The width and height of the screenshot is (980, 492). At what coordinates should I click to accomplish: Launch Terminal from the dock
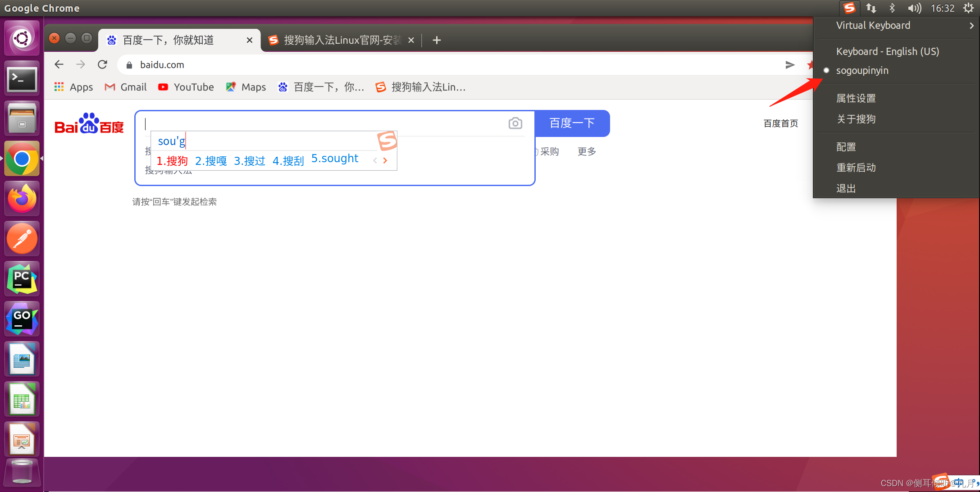click(x=22, y=79)
